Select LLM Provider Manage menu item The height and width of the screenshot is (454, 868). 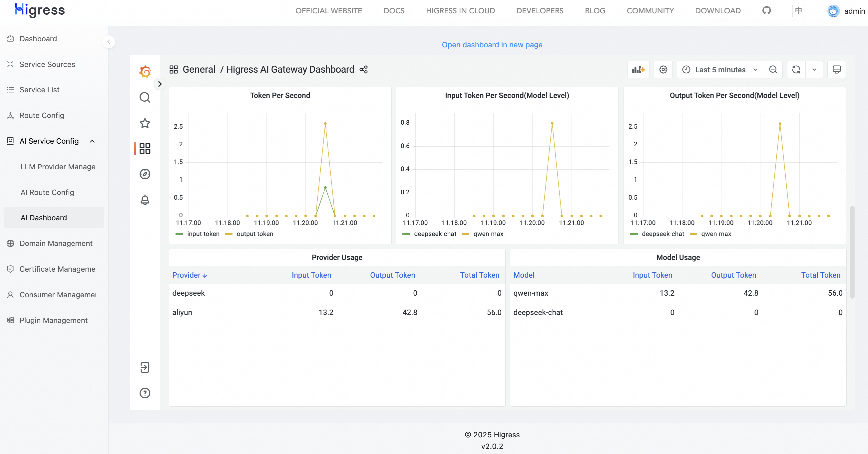58,167
